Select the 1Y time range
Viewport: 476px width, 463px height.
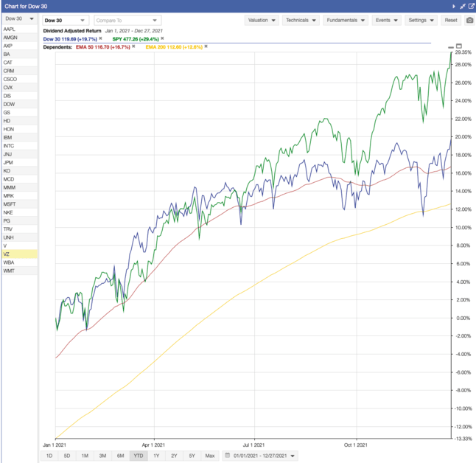point(156,456)
